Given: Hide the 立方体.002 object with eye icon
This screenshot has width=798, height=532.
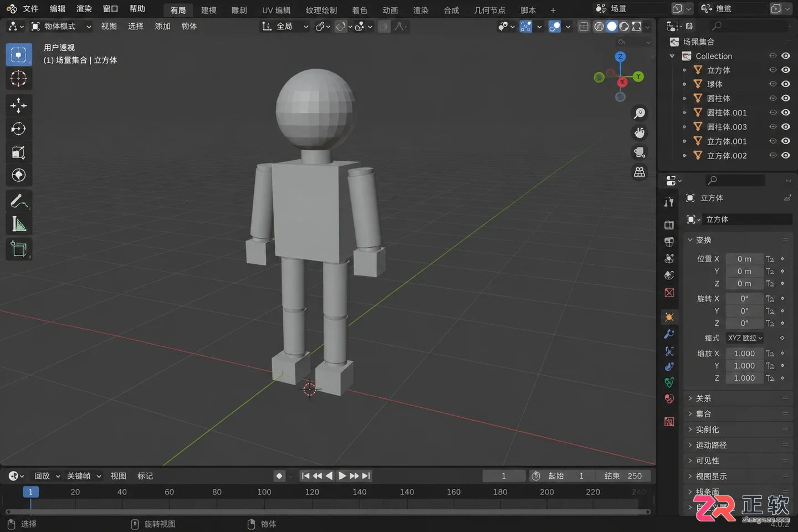Looking at the screenshot, I should coord(786,156).
